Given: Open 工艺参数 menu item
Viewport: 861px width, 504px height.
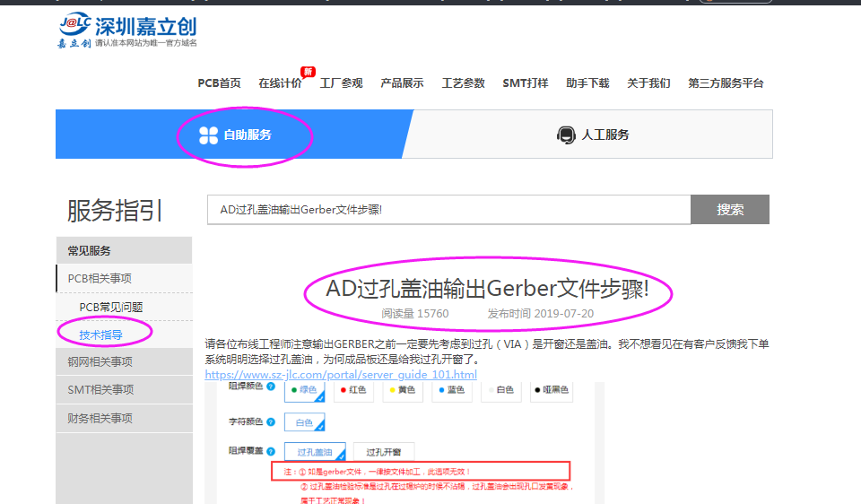Looking at the screenshot, I should point(464,83).
